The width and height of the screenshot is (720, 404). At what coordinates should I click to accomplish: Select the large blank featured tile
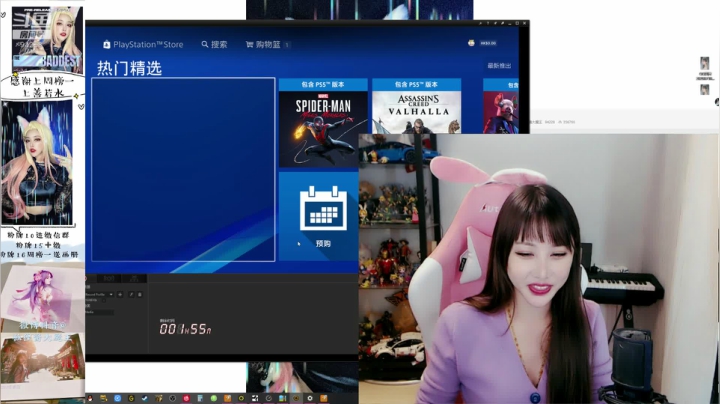(183, 169)
